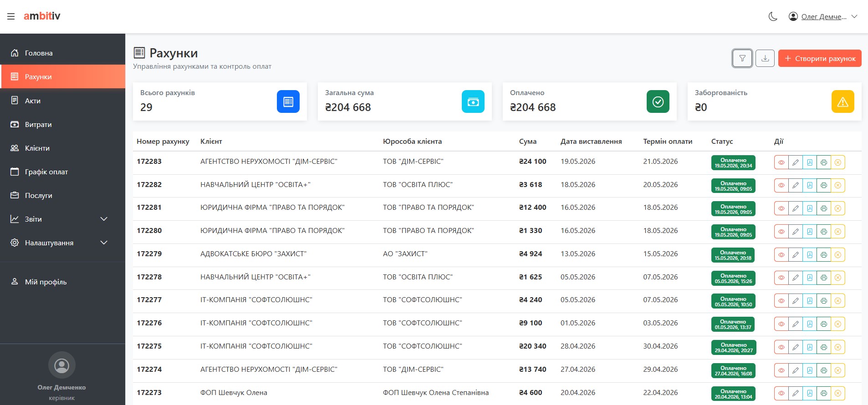Edit invoice 172276 with pencil icon

796,324
